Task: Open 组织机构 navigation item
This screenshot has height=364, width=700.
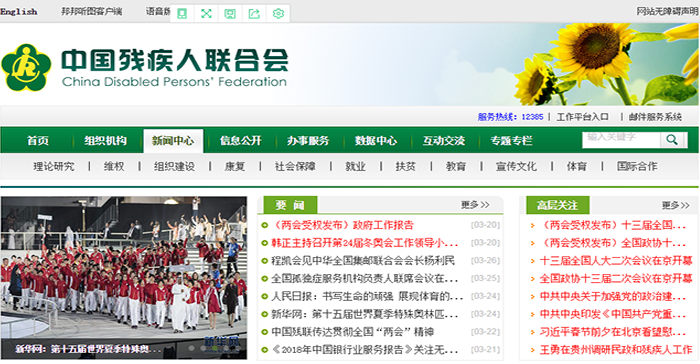Action: tap(105, 141)
